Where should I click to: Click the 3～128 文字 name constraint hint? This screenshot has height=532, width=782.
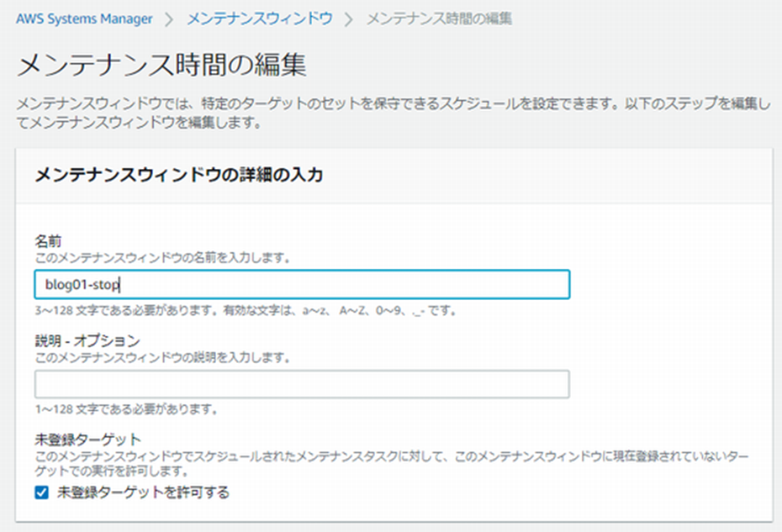point(246,311)
